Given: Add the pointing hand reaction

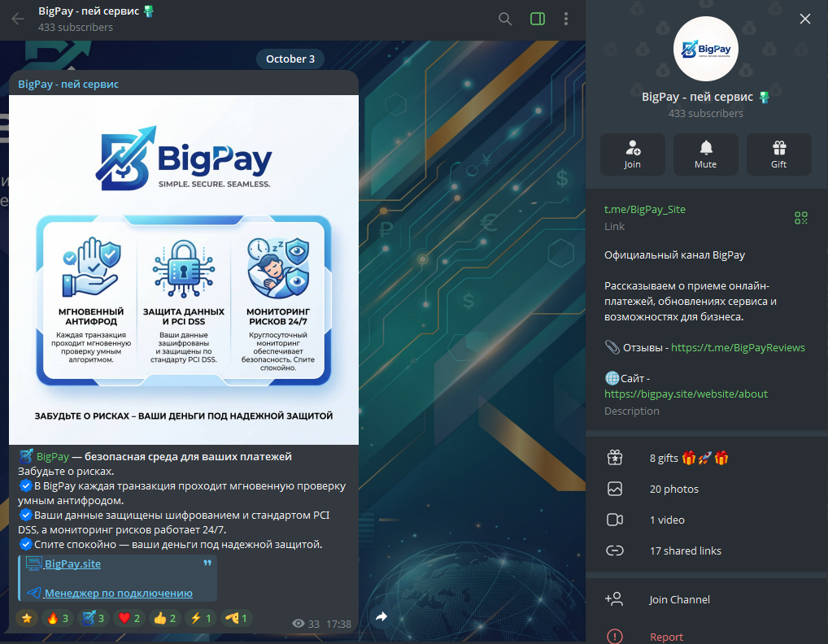Looking at the screenshot, I should pos(236,618).
